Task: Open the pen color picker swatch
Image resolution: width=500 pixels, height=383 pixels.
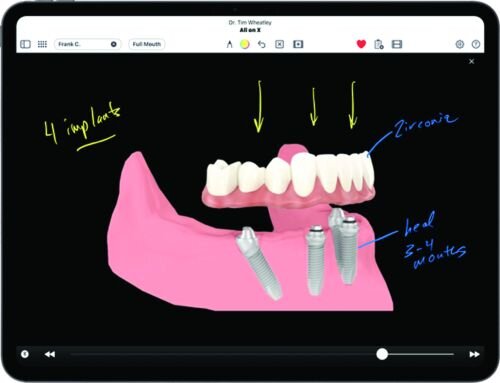Action: pyautogui.click(x=245, y=44)
